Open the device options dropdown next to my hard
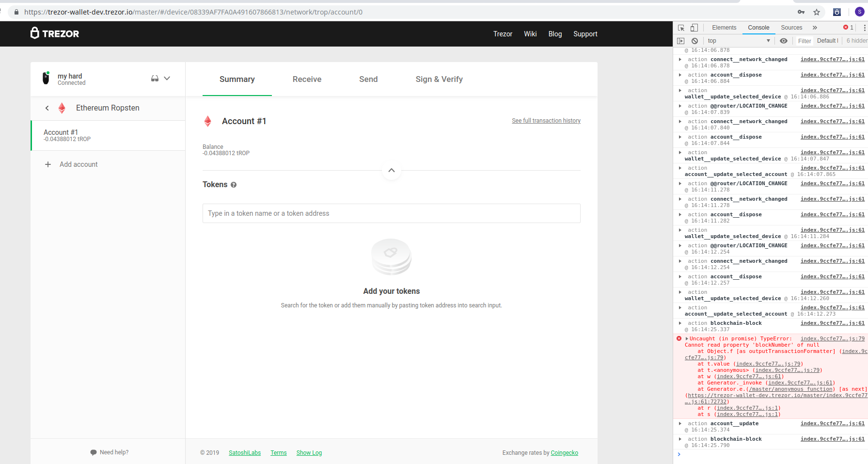Screen dimensions: 868x464 click(x=167, y=79)
